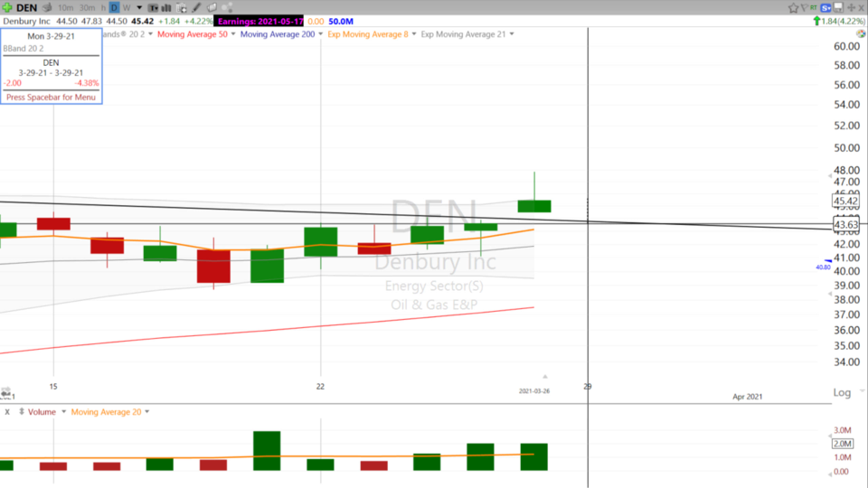868x488 pixels.
Task: Click the Log scale toggle
Action: [842, 392]
